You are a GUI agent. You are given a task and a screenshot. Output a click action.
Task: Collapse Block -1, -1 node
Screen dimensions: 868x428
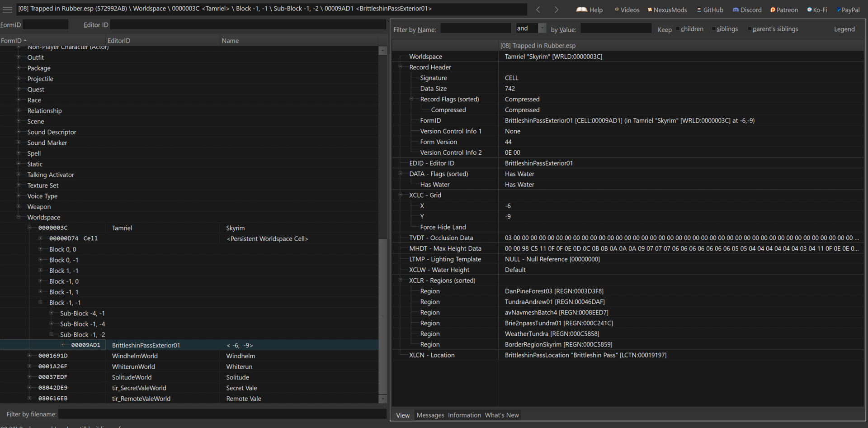click(40, 302)
